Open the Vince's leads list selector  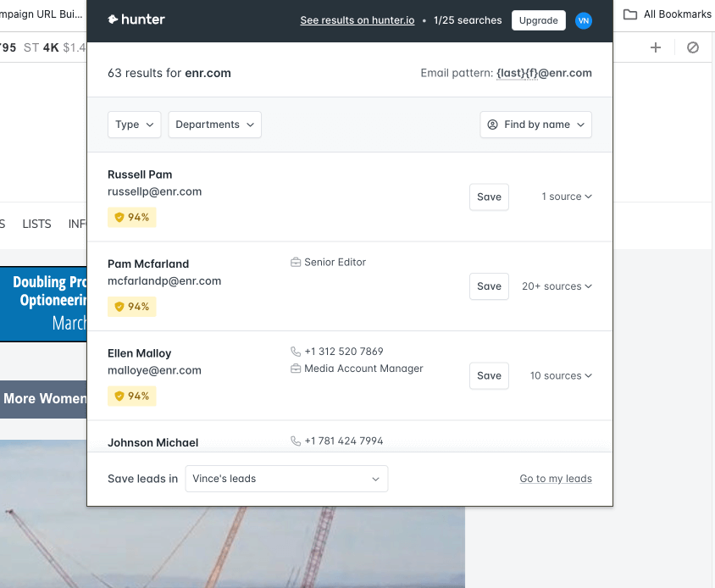coord(286,479)
